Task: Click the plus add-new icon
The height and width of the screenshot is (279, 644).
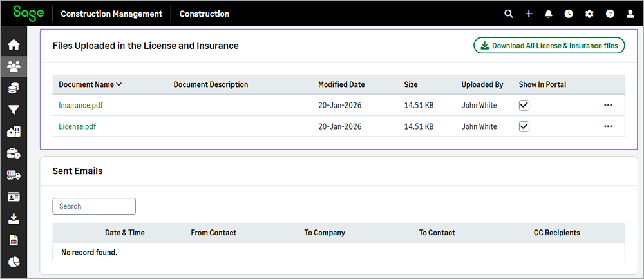Action: pos(529,14)
